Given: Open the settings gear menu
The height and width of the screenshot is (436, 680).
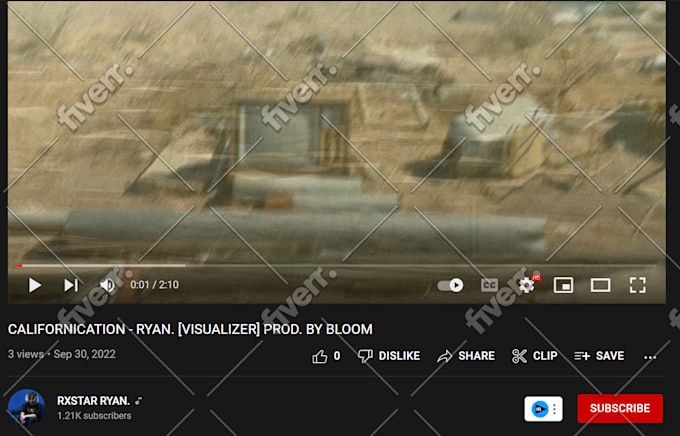Looking at the screenshot, I should click(x=526, y=285).
